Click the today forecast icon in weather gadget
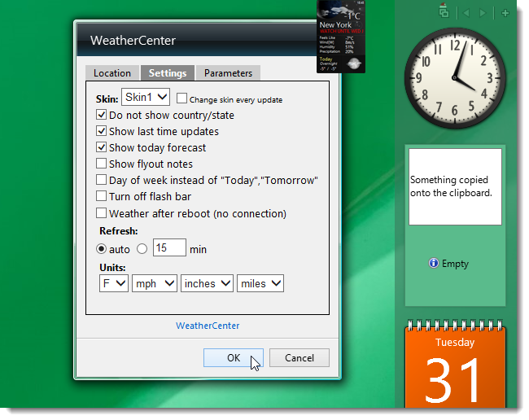529x420 pixels. coord(354,63)
